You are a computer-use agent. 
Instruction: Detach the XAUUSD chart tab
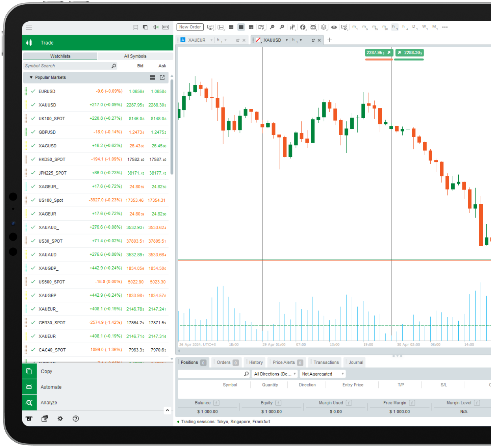(x=313, y=40)
